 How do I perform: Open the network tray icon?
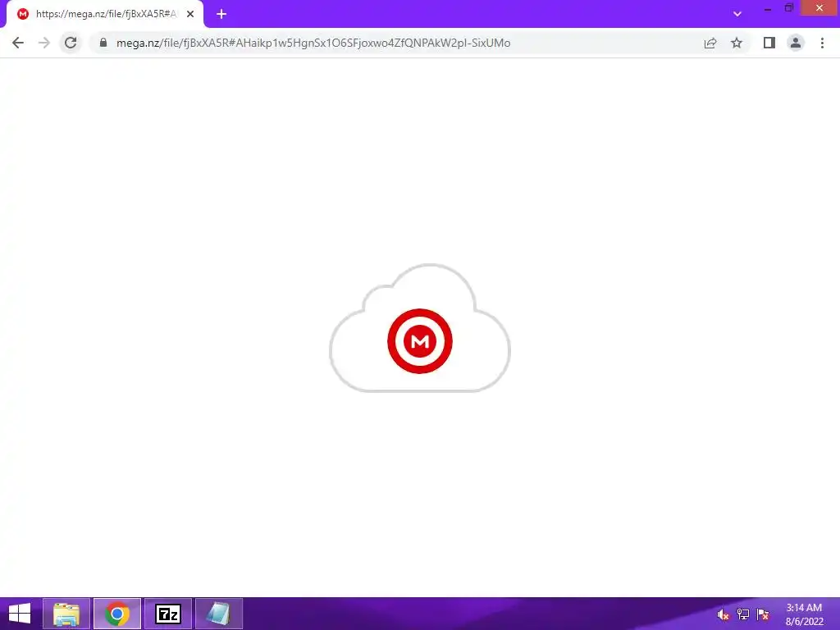(x=743, y=614)
